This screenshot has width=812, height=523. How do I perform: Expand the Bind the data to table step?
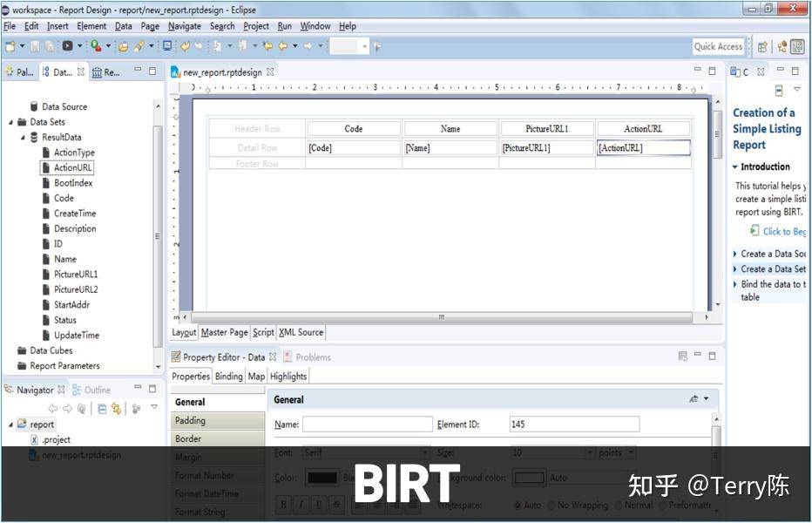[734, 284]
